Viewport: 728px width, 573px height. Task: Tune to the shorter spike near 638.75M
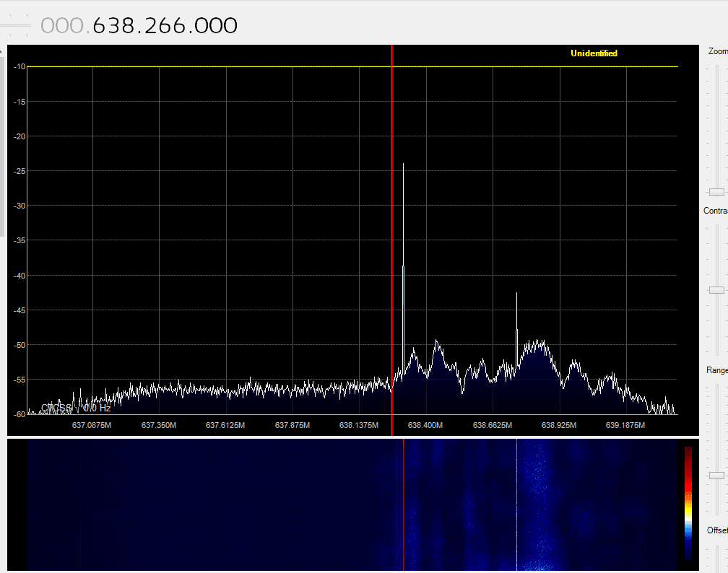coord(516,294)
